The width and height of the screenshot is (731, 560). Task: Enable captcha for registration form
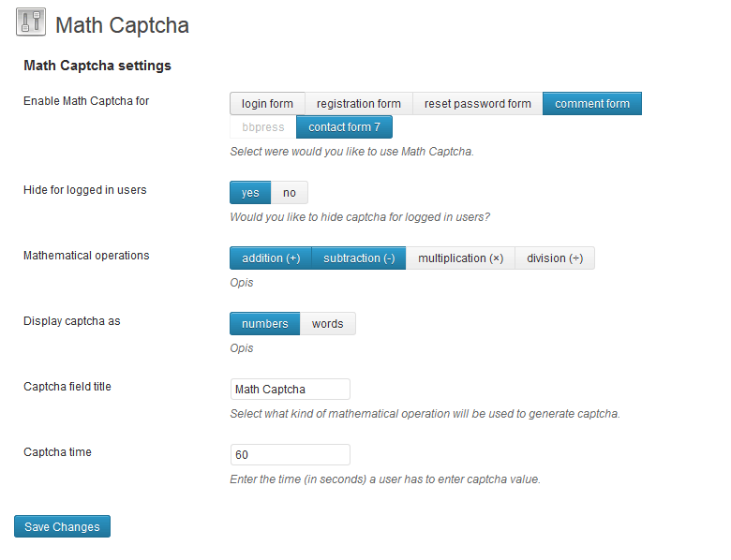[x=358, y=104]
